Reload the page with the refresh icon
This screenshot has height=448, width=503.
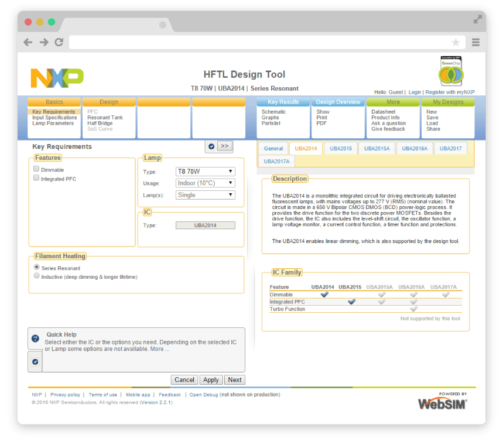(x=59, y=42)
